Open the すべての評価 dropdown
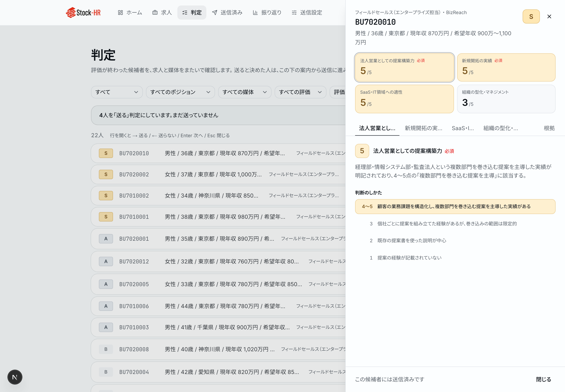565x392 pixels. 300,92
